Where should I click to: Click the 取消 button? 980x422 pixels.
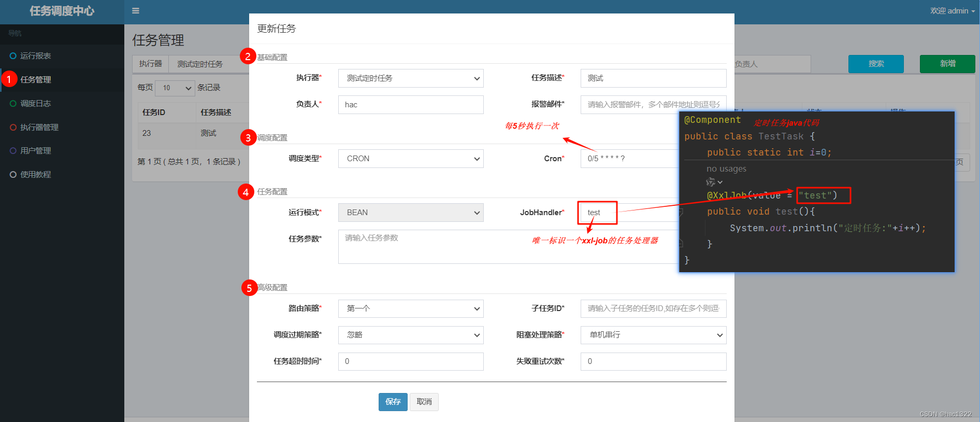[424, 402]
